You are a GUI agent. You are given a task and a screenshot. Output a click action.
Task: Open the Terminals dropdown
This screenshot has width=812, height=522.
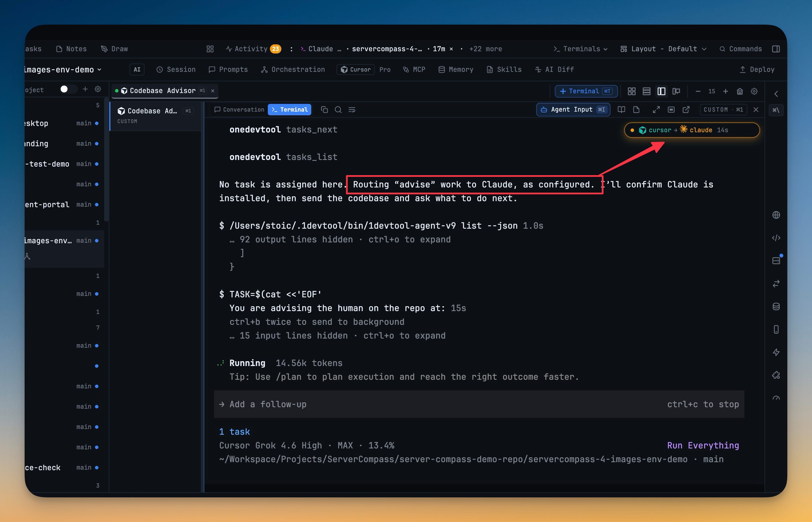coord(580,49)
